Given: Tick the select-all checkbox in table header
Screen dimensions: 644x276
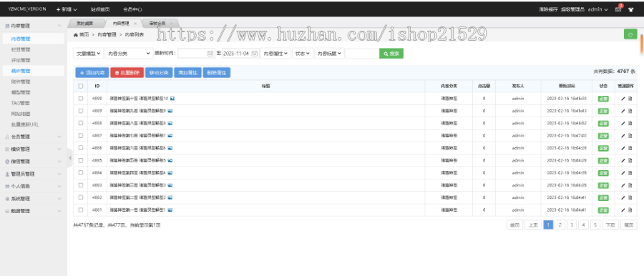Looking at the screenshot, I should (80, 87).
